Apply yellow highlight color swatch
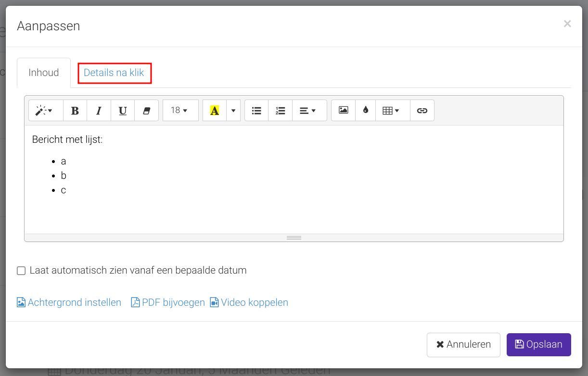The image size is (588, 376). coord(215,111)
